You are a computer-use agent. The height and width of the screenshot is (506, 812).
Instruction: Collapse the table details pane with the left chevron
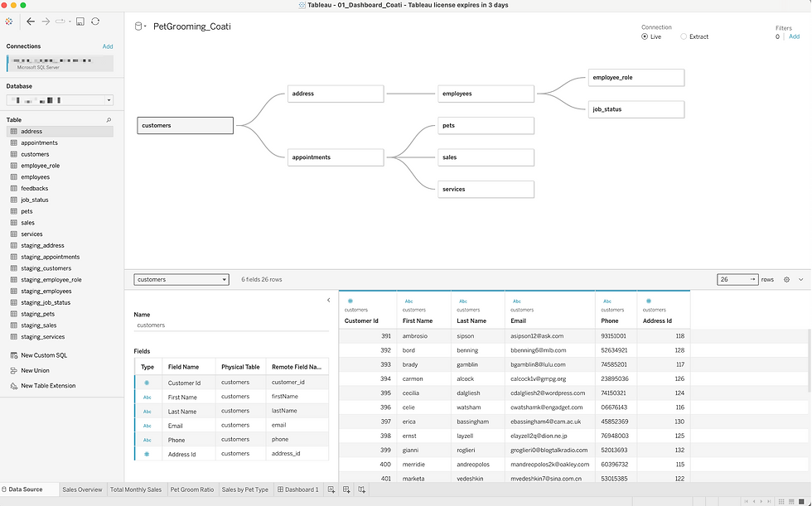(328, 301)
